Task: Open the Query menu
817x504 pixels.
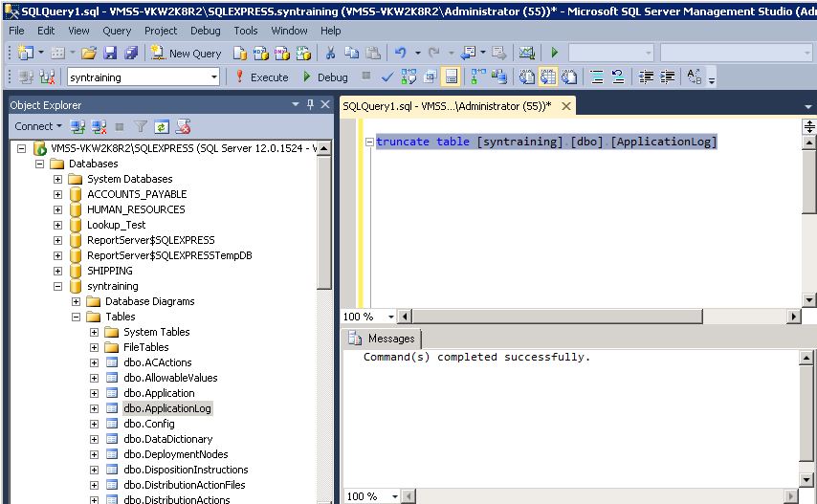Action: (x=117, y=31)
